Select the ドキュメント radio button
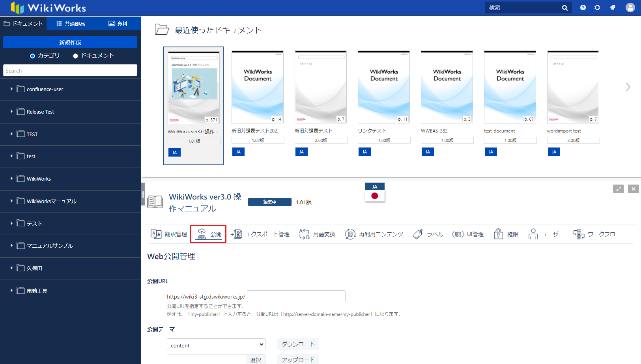This screenshot has height=364, width=641. coord(75,56)
